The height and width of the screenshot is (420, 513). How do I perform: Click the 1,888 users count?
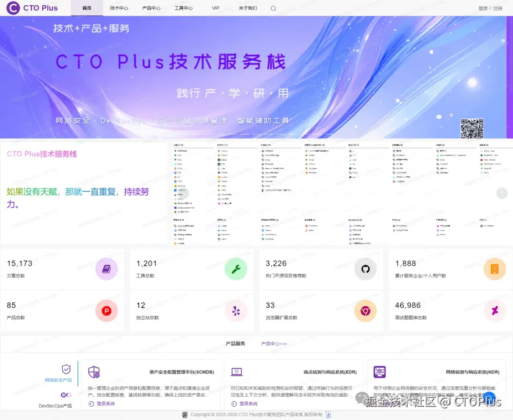[406, 263]
